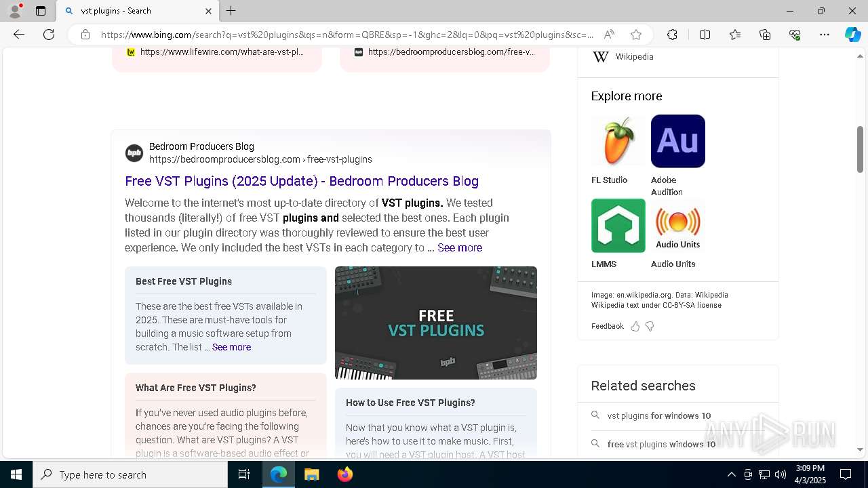Image resolution: width=868 pixels, height=488 pixels.
Task: Open the tab actions menu icon
Action: point(41,11)
